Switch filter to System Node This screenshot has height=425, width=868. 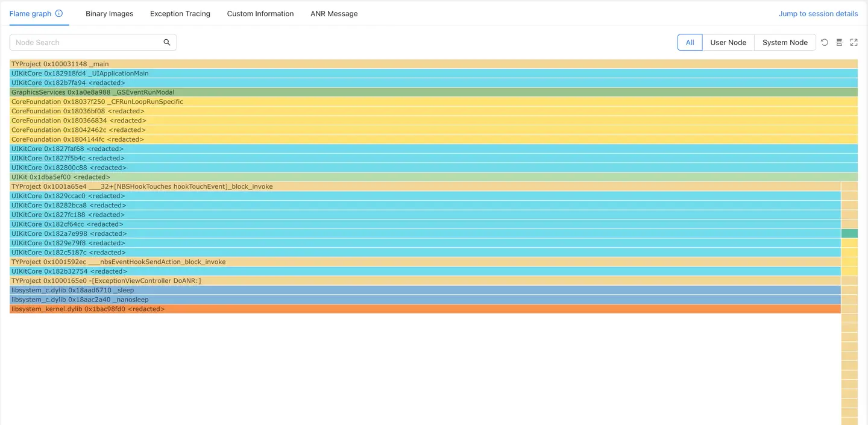[x=785, y=42]
